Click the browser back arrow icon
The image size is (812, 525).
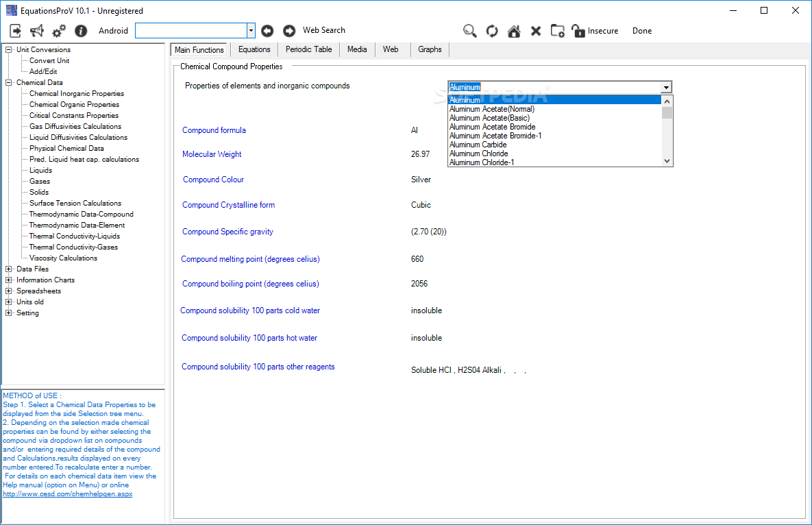click(267, 31)
